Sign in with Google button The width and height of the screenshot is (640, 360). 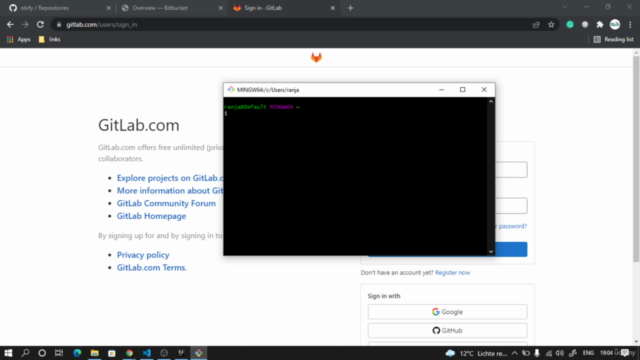(x=447, y=312)
